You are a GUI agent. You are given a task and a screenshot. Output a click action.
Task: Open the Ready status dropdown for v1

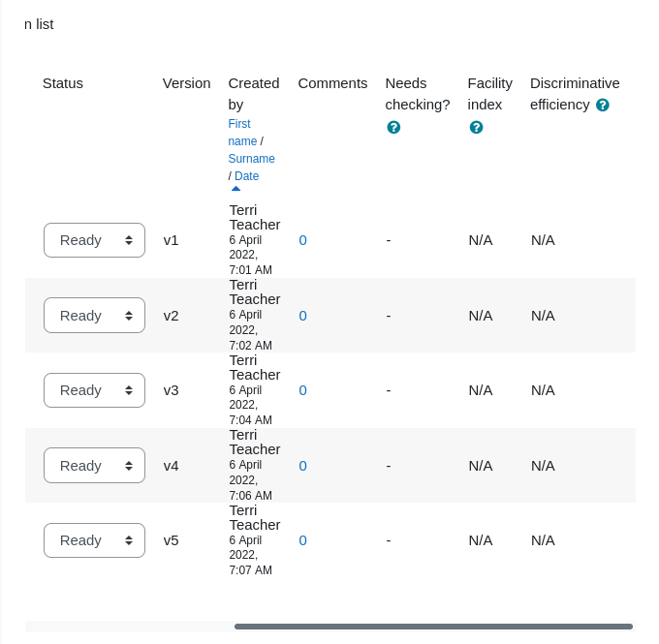95,240
